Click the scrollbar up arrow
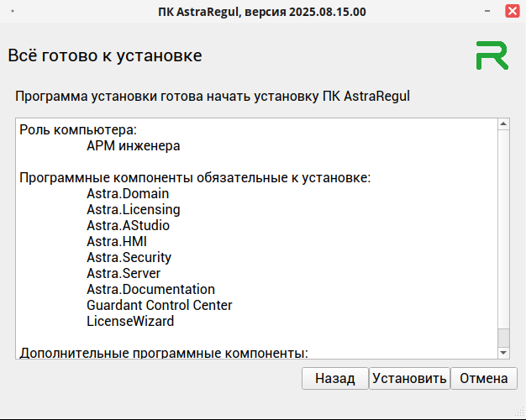526x420 pixels. (x=504, y=124)
